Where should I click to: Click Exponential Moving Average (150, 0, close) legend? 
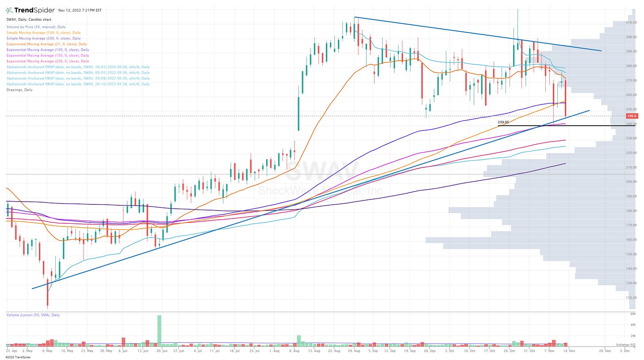pyautogui.click(x=47, y=55)
